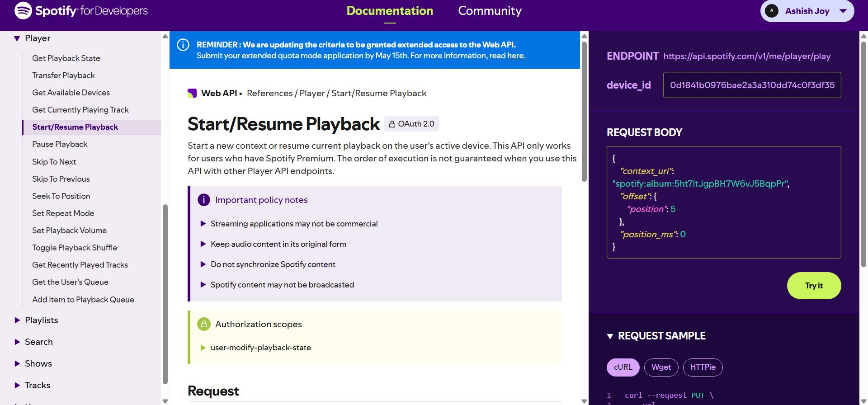Viewport: 868px width, 405px height.
Task: Click the Player breadcrumb link
Action: coord(312,93)
